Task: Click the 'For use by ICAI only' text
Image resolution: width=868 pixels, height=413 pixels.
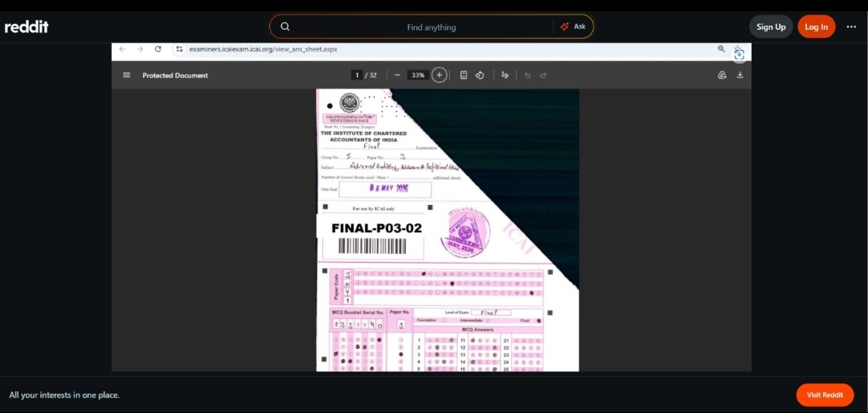Action: point(374,209)
